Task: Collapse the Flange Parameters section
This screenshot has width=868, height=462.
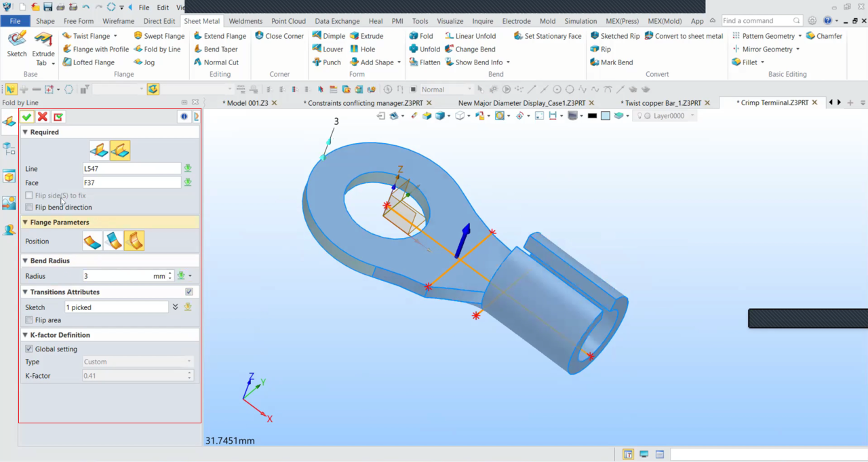Action: tap(26, 223)
